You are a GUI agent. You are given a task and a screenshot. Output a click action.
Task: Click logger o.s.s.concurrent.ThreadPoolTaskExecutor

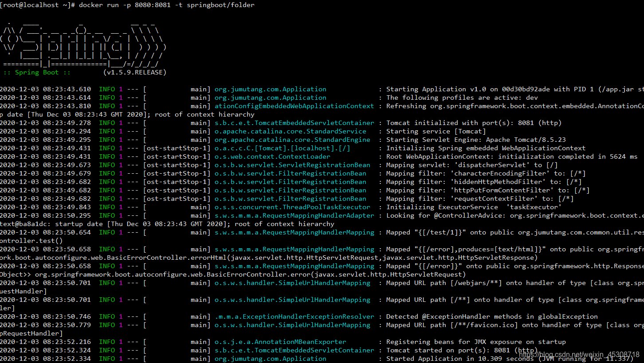click(292, 207)
